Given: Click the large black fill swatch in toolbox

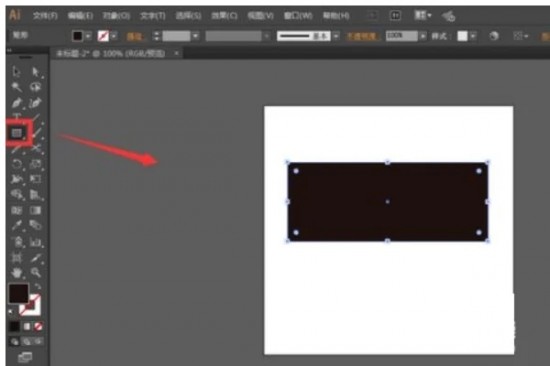Looking at the screenshot, I should point(18,294).
